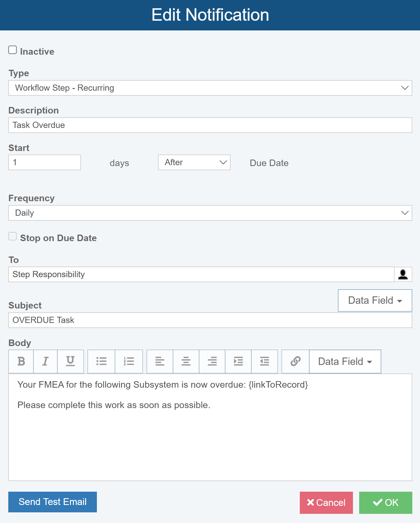The image size is (420, 523).
Task: Open recipient picker person icon
Action: tap(403, 275)
